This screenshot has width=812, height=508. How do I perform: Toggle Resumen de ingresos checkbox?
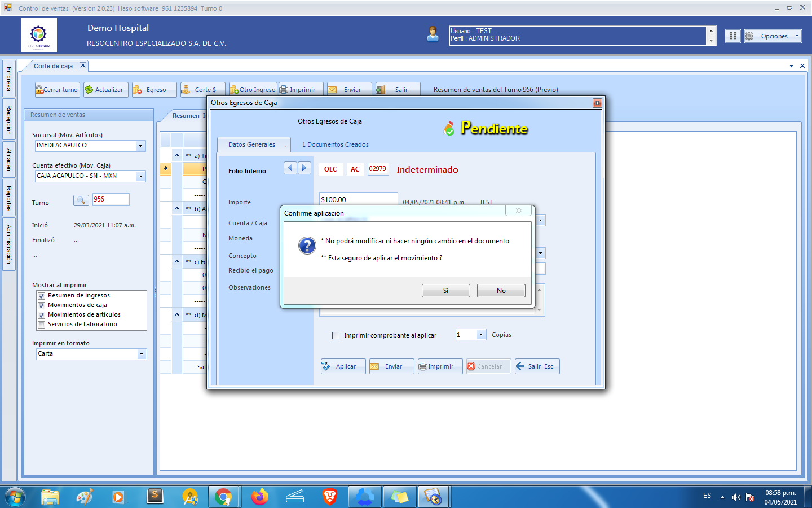41,296
